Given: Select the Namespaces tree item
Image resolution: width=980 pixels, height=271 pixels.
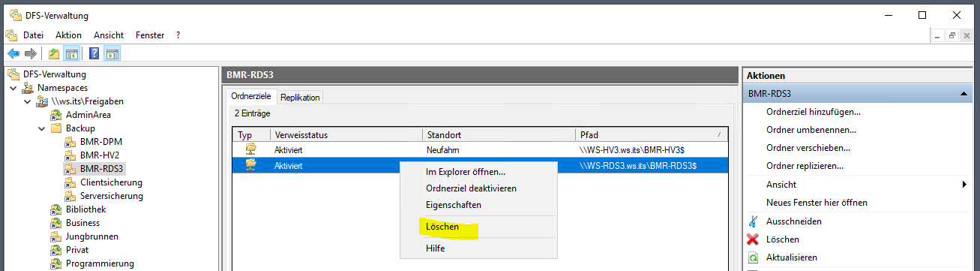Looking at the screenshot, I should (x=62, y=88).
